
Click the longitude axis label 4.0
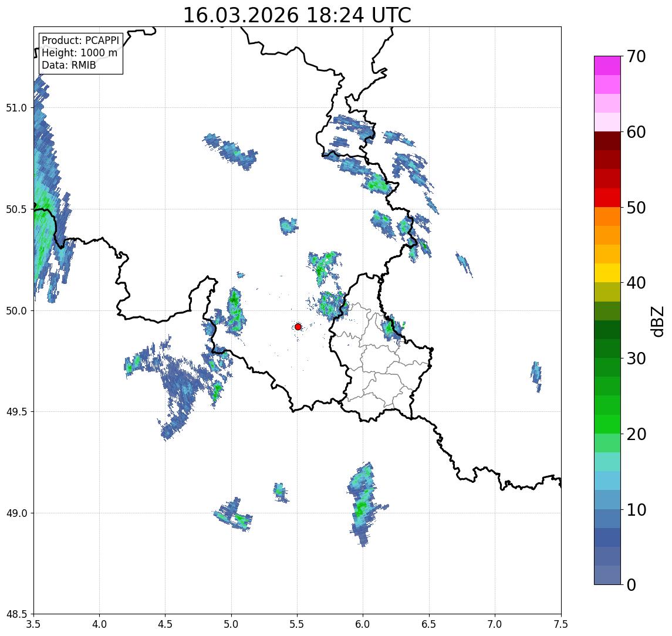point(99,624)
